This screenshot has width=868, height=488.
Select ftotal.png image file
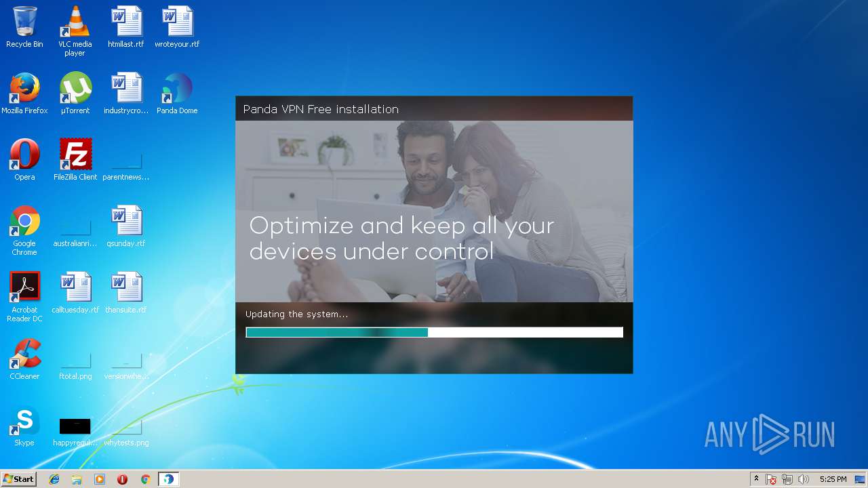(75, 361)
